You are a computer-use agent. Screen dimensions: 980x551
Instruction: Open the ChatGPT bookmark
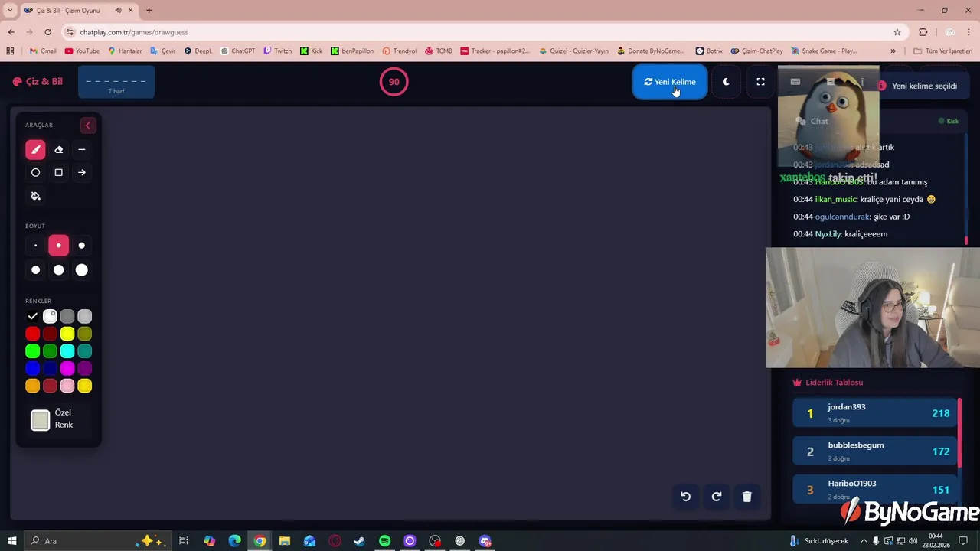pos(237,51)
